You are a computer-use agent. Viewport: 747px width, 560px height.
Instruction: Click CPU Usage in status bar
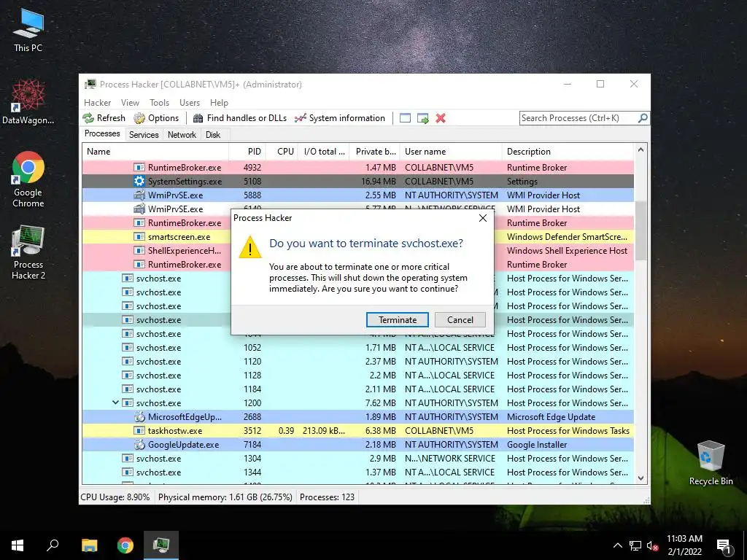115,497
